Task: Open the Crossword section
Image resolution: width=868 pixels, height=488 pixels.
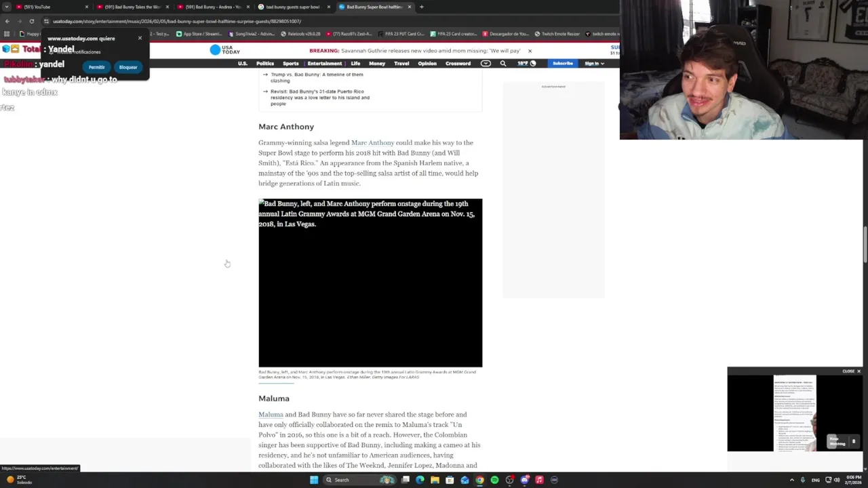Action: (x=458, y=64)
